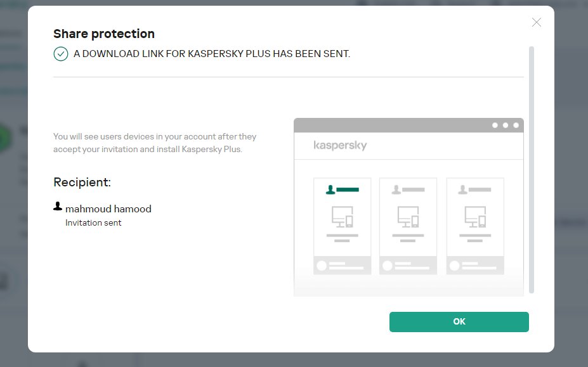The height and width of the screenshot is (367, 588).
Task: Click the green user icon in first card
Action: point(330,189)
